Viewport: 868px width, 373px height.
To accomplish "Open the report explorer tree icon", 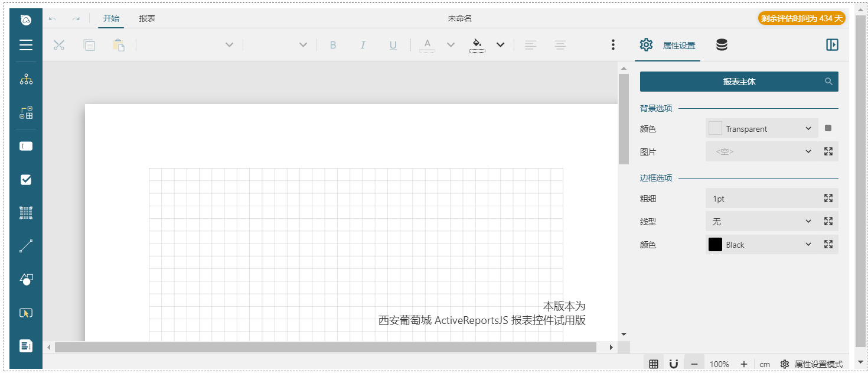I will tap(26, 79).
